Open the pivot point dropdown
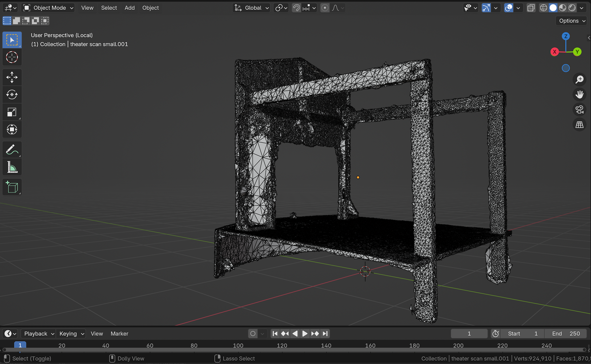Viewport: 591px width, 364px height. pos(281,8)
